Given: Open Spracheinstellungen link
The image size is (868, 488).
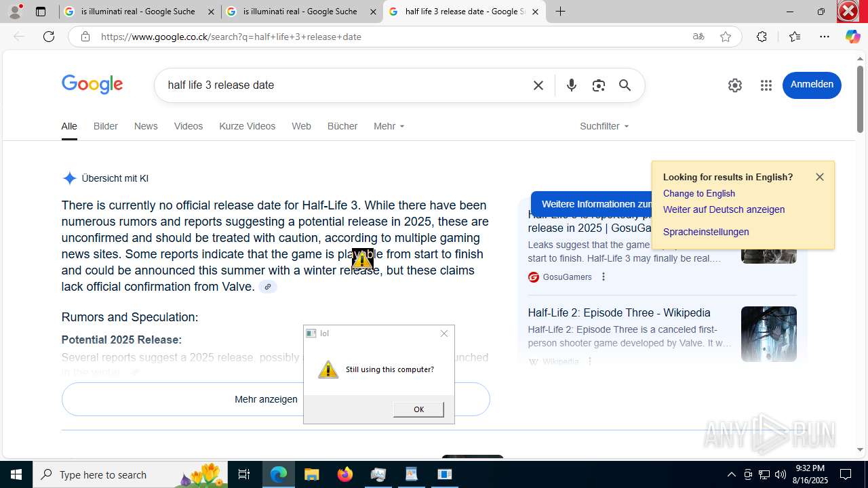Looking at the screenshot, I should [x=706, y=232].
